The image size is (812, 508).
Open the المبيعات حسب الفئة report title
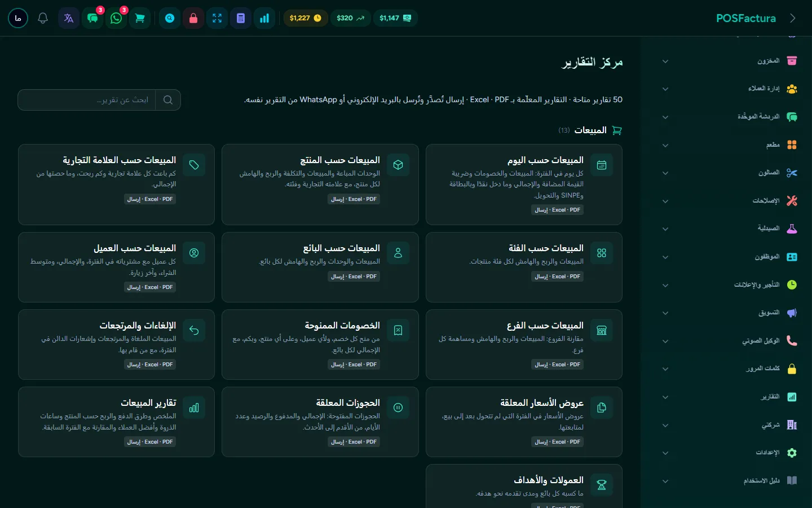tap(546, 248)
